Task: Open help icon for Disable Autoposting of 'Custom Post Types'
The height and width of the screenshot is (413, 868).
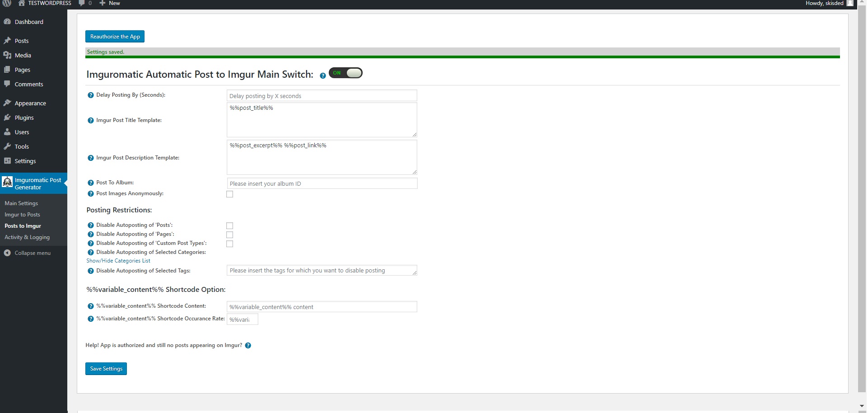Action: (91, 244)
